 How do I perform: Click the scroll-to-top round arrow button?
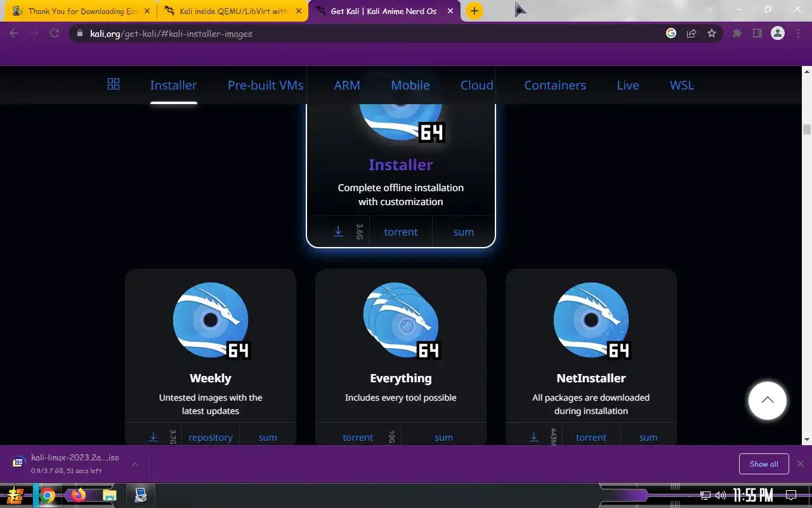coord(768,400)
